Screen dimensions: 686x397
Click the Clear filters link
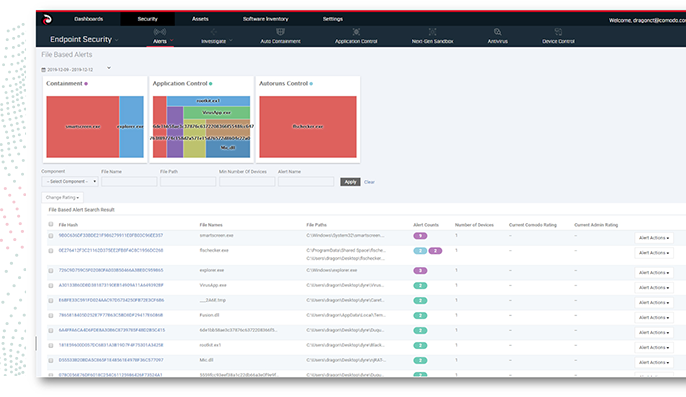pyautogui.click(x=369, y=182)
